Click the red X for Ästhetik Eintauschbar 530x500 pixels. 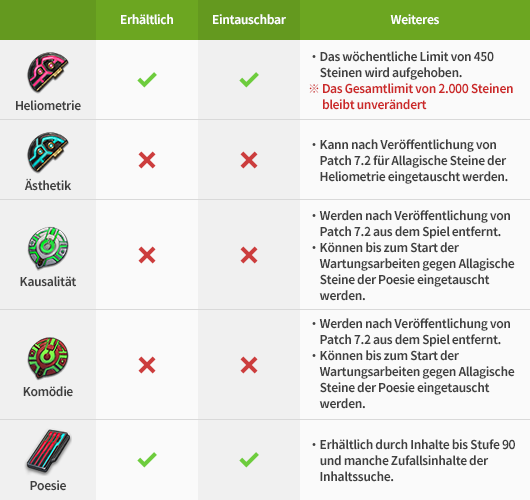click(249, 160)
